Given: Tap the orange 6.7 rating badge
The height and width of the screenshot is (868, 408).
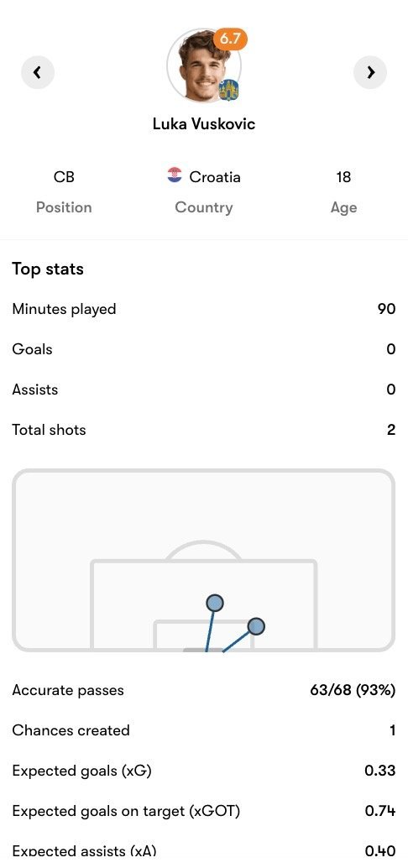Looking at the screenshot, I should point(230,39).
